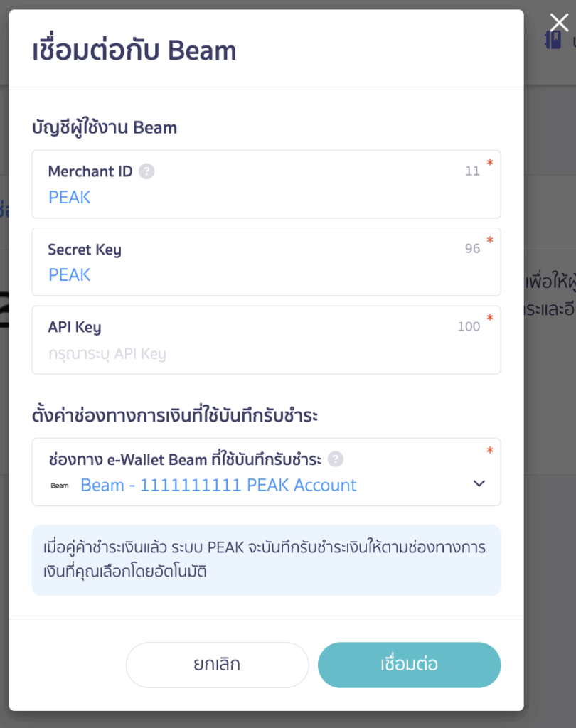Click the blue info message box
576x728 pixels.
click(266, 560)
